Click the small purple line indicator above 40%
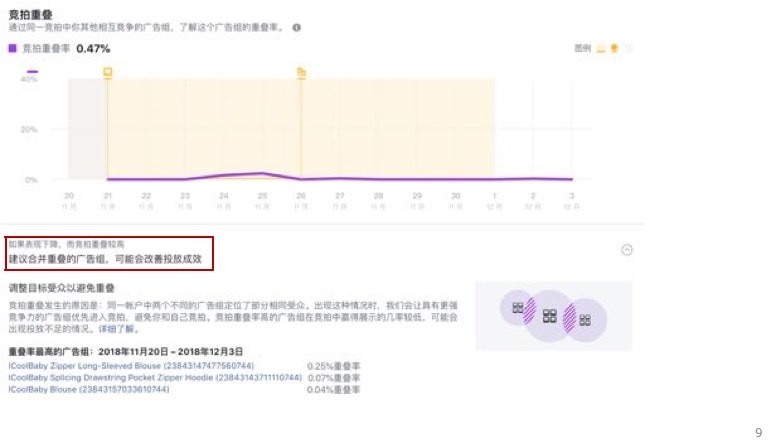 coord(32,72)
